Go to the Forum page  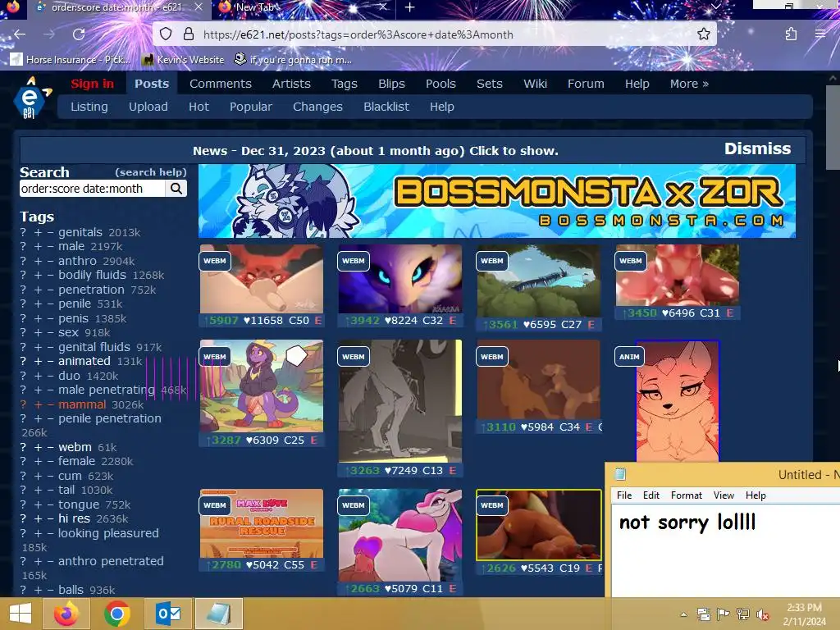pyautogui.click(x=586, y=84)
